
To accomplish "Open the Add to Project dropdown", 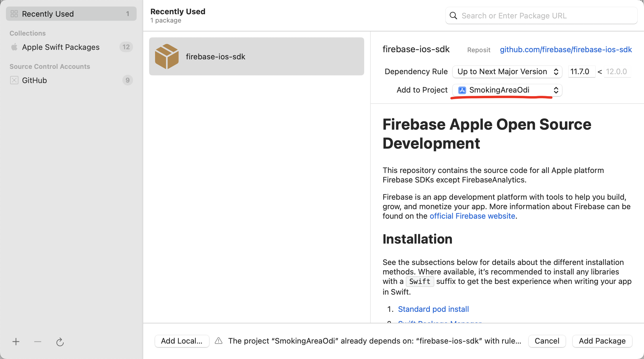I will (507, 90).
